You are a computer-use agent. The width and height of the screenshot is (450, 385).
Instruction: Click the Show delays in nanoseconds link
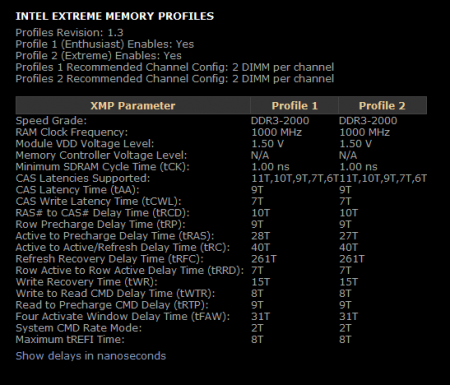[91, 356]
